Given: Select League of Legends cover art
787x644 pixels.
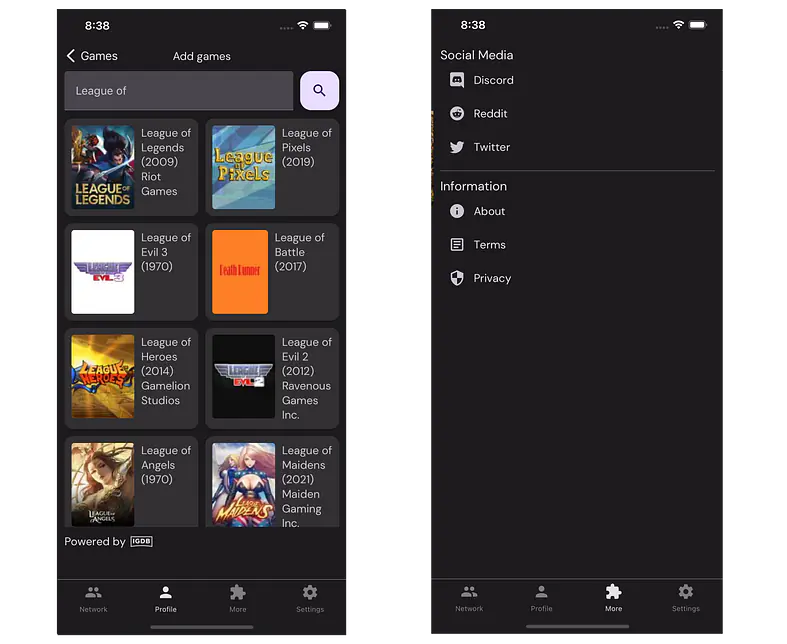Looking at the screenshot, I should coord(103,167).
